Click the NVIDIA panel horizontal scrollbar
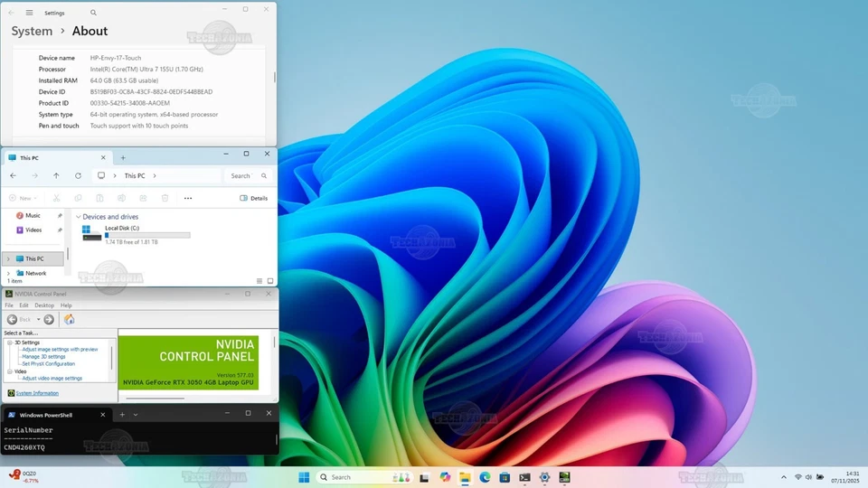 tap(155, 399)
